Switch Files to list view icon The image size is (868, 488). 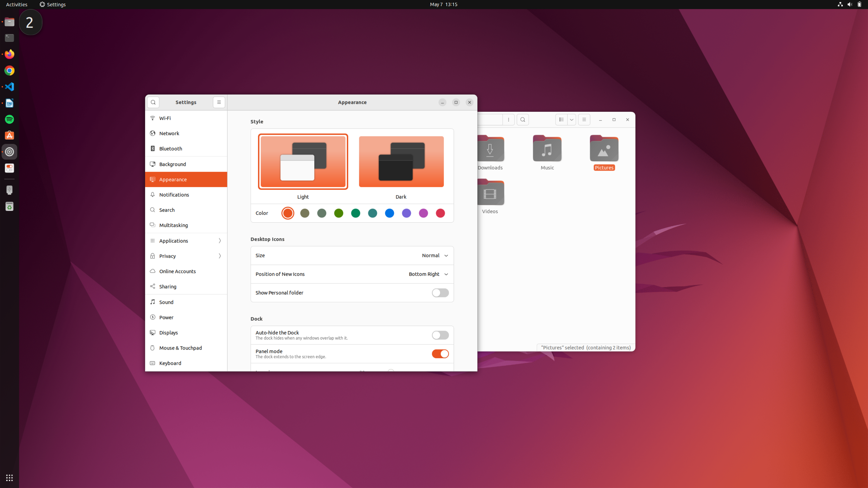click(561, 119)
